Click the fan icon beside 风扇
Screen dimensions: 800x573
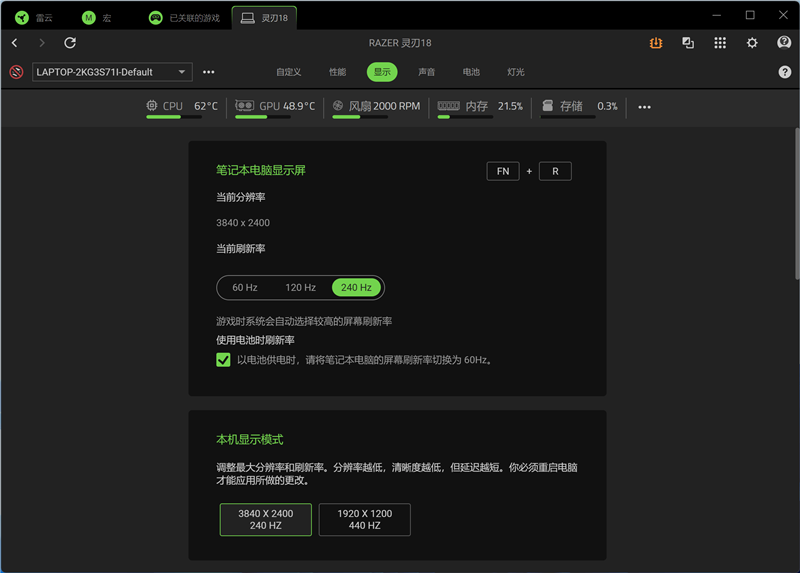pos(338,106)
